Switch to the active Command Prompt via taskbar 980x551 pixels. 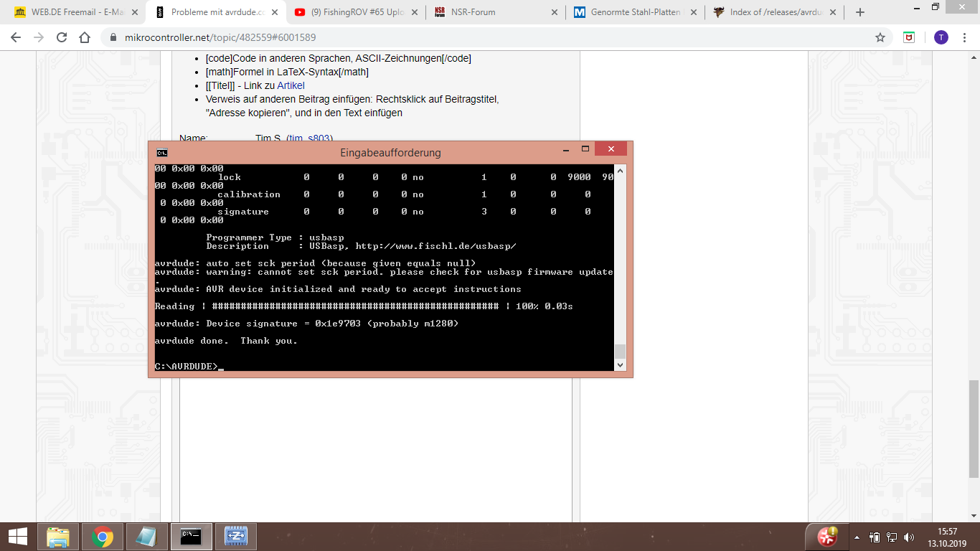click(191, 536)
